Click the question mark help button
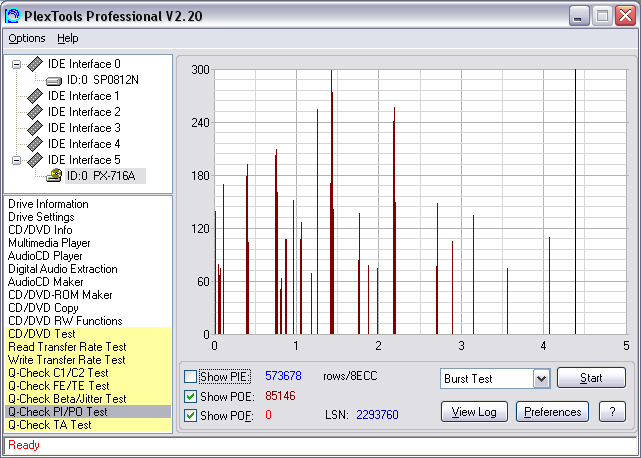 click(612, 412)
